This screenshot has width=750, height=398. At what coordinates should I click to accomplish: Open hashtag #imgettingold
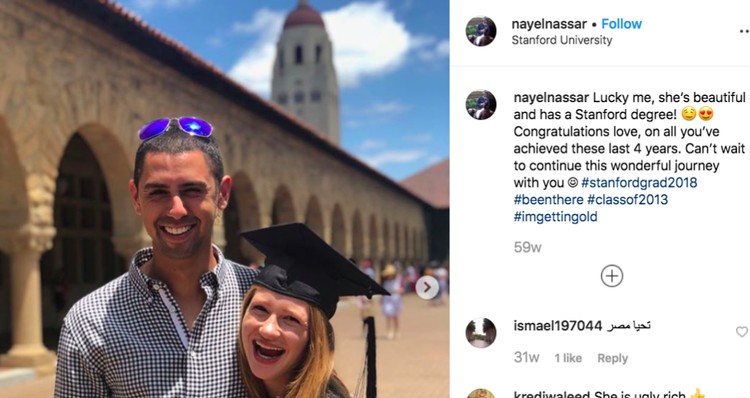point(555,217)
